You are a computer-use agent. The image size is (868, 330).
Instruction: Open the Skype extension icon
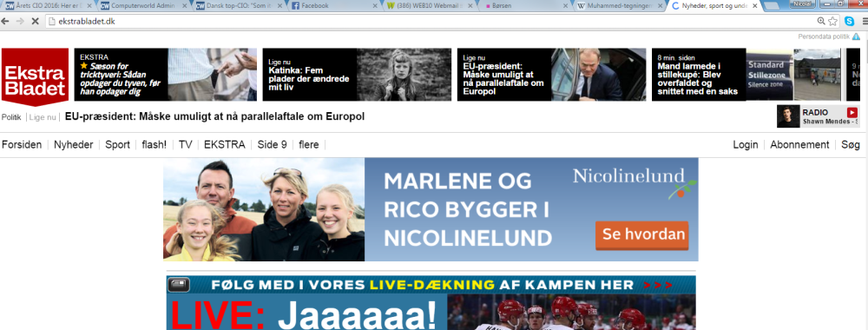coord(849,22)
